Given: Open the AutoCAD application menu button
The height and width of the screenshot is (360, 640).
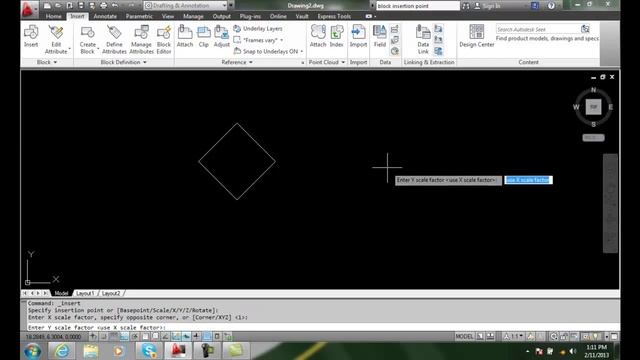Looking at the screenshot, I should click(x=29, y=8).
